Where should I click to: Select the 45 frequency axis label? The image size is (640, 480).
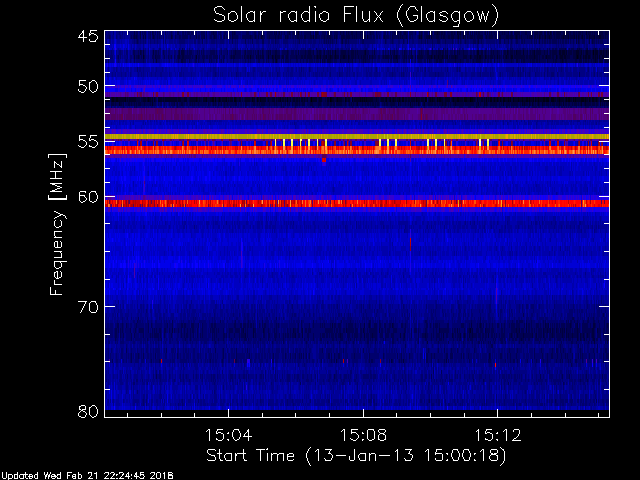pyautogui.click(x=88, y=37)
